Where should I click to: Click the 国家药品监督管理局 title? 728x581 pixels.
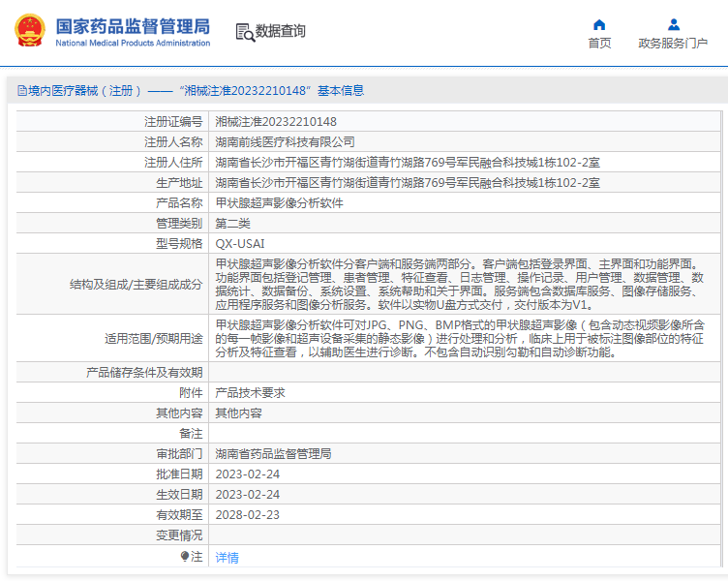133,26
